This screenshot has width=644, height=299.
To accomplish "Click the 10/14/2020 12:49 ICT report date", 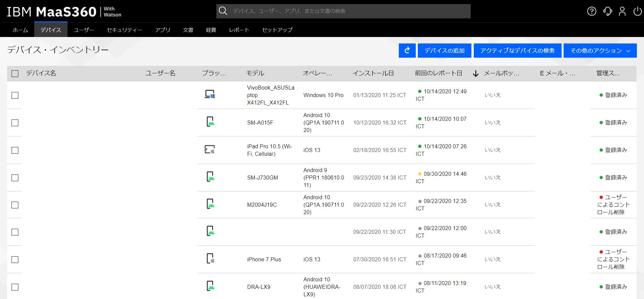I will click(x=441, y=95).
